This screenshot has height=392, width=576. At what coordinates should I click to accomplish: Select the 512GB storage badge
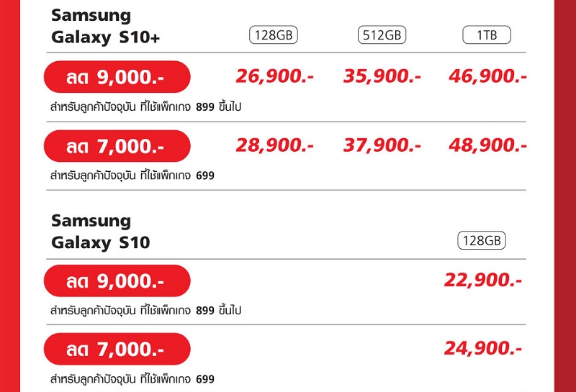[382, 35]
